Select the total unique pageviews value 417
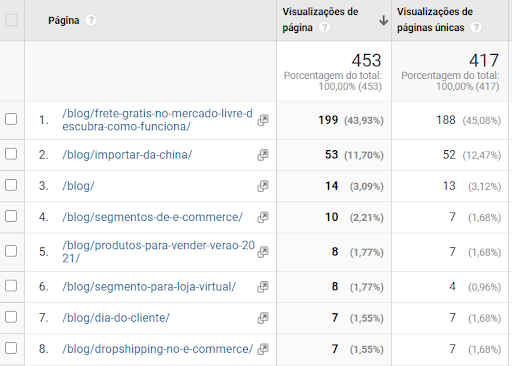The width and height of the screenshot is (512, 366). [484, 61]
